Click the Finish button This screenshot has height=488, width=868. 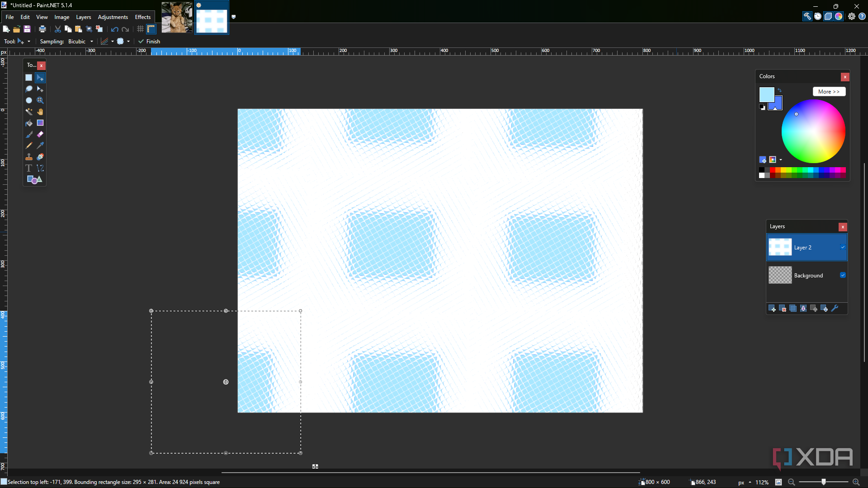point(149,41)
